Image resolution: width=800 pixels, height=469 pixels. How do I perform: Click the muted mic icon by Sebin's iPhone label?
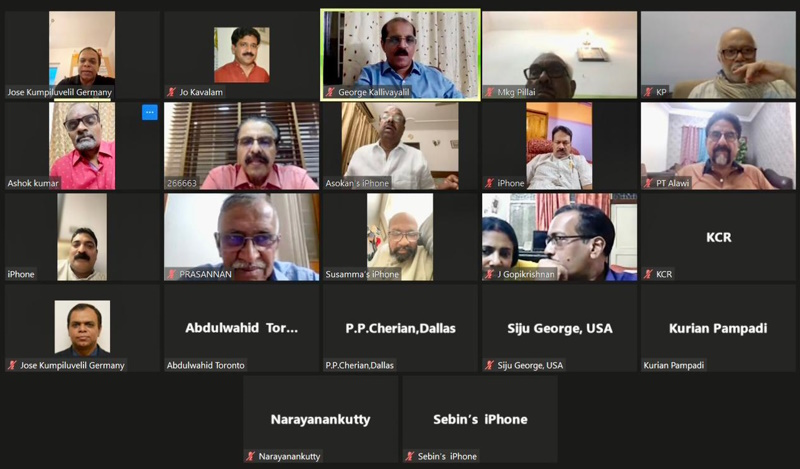point(410,456)
